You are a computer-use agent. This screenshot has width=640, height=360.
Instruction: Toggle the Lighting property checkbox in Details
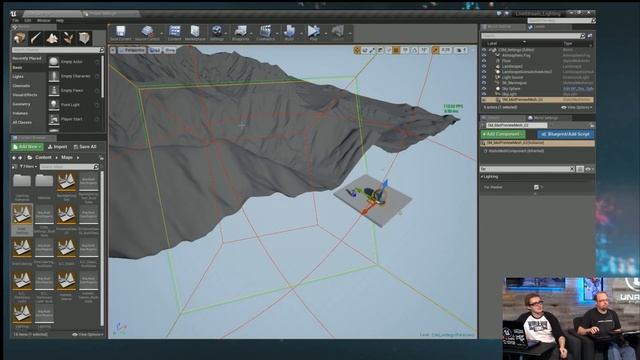point(536,187)
